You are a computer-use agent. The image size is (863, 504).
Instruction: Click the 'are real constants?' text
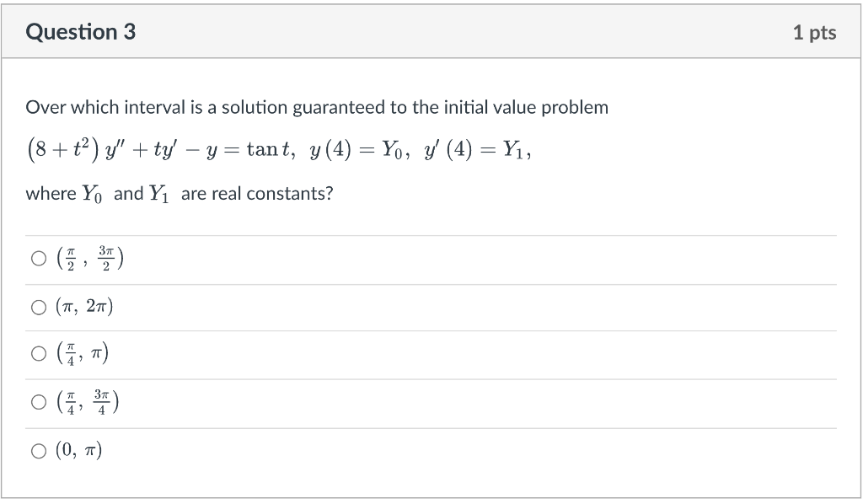point(257,194)
